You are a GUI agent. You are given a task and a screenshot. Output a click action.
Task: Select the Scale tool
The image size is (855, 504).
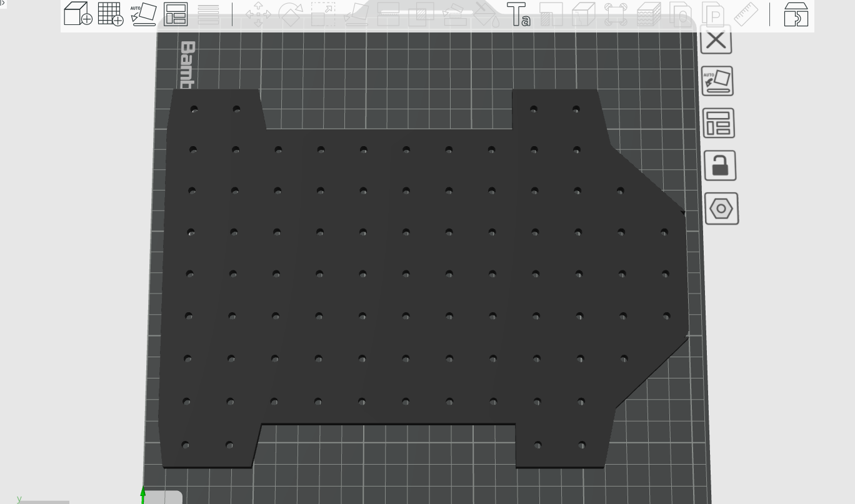click(x=322, y=14)
